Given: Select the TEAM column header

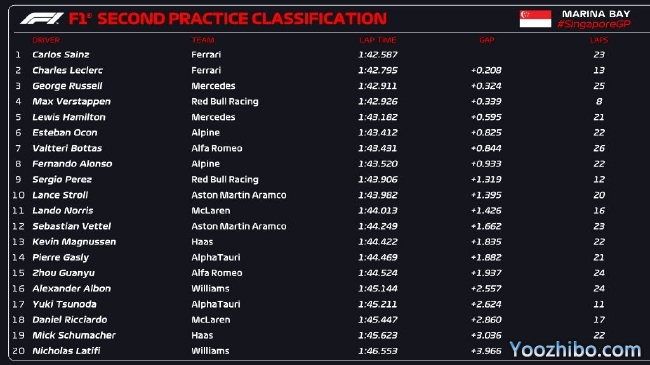Looking at the screenshot, I should 203,40.
